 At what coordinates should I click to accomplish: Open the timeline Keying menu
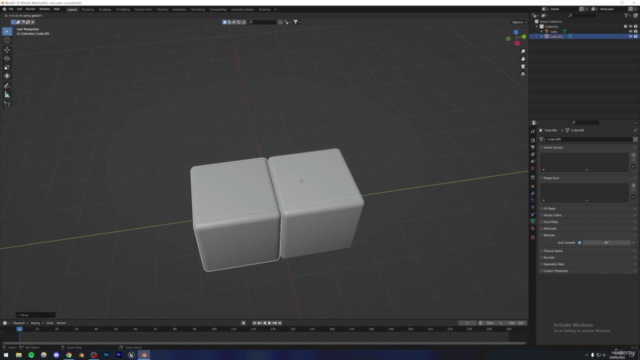(x=36, y=323)
